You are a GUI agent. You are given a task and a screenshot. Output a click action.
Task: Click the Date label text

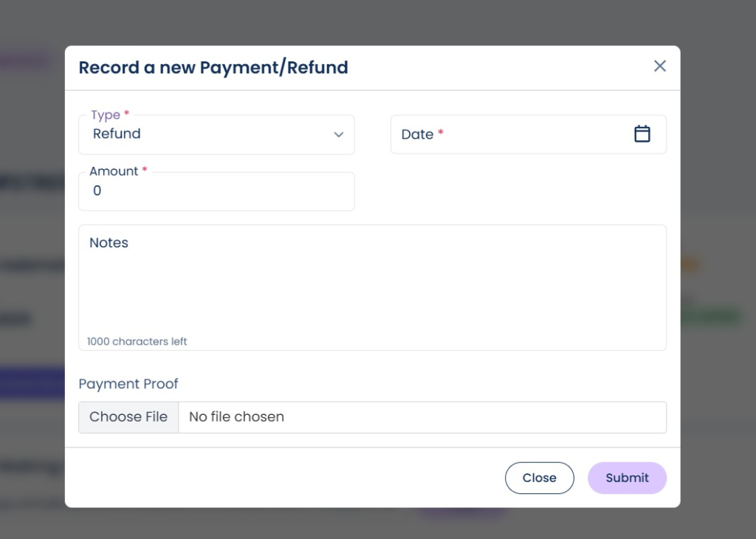pyautogui.click(x=417, y=134)
